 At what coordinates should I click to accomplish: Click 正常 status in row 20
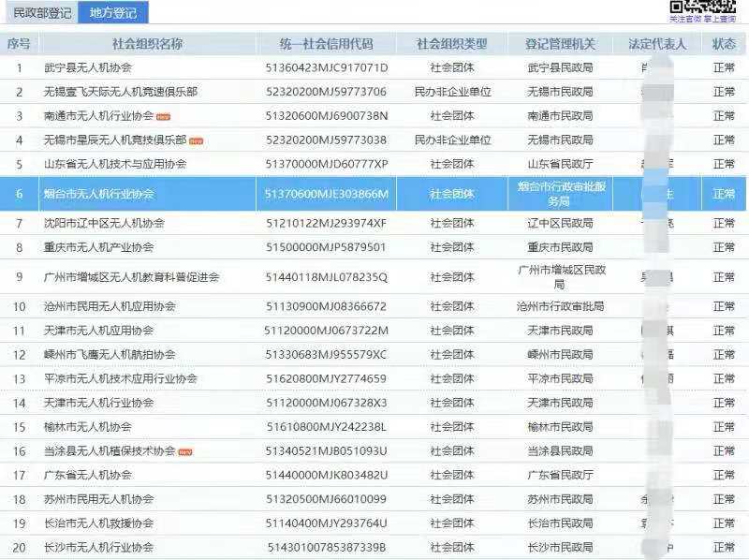(x=724, y=547)
